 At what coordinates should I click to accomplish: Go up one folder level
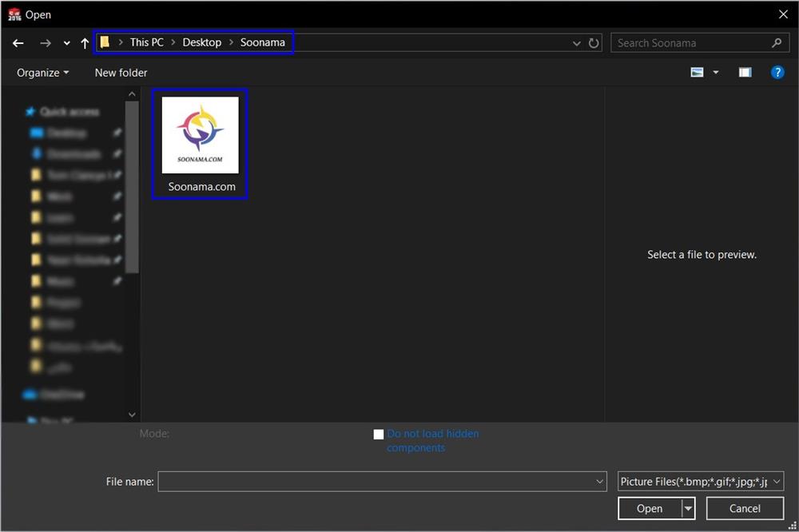85,43
